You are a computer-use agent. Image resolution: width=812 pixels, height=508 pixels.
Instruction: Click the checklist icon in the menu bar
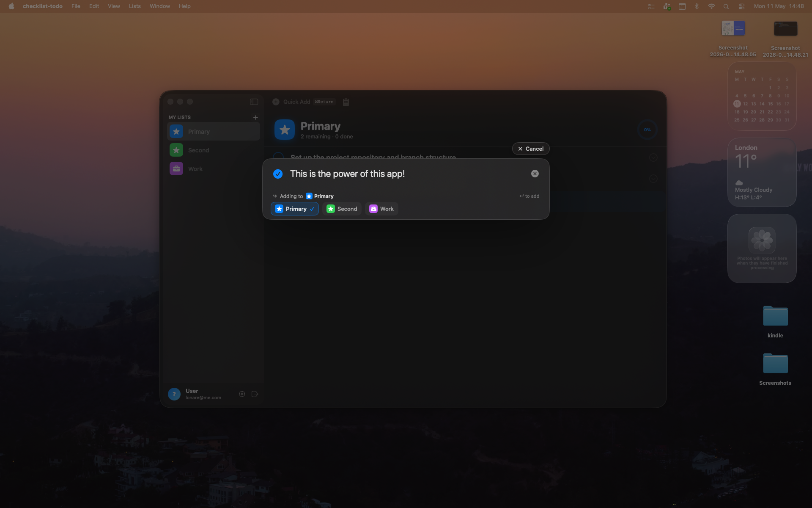click(x=651, y=6)
